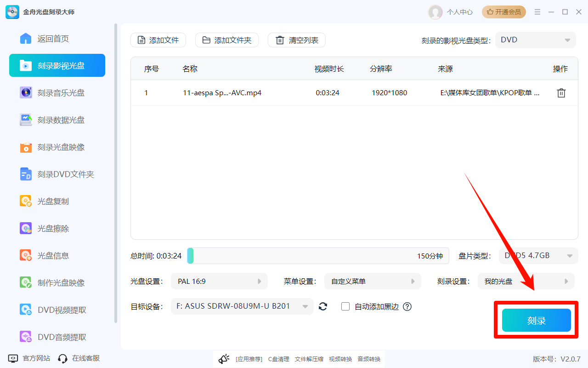Click the 添加文件夹 button
588x368 pixels.
(x=227, y=40)
